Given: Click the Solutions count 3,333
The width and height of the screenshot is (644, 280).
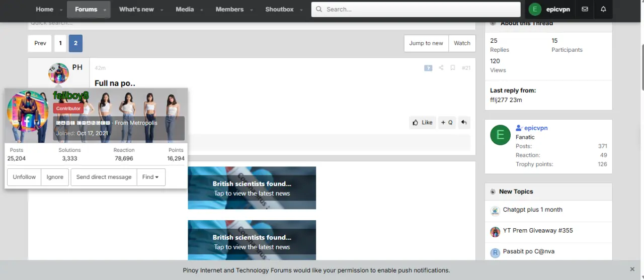Looking at the screenshot, I should click(x=69, y=158).
